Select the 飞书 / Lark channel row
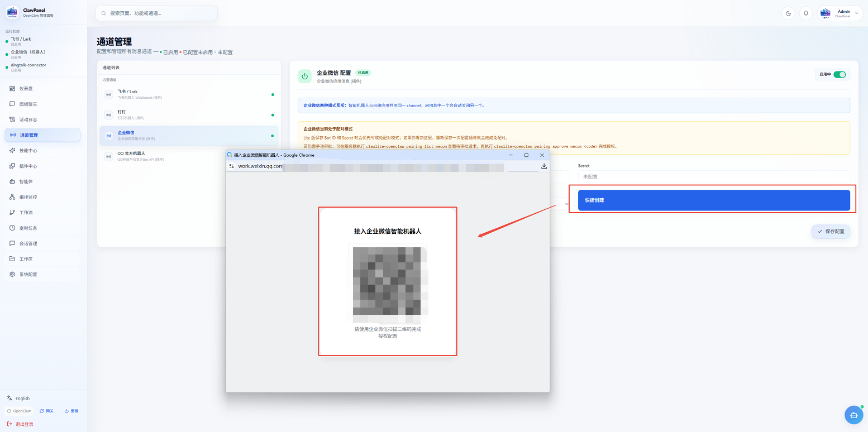868x432 pixels. [x=189, y=94]
